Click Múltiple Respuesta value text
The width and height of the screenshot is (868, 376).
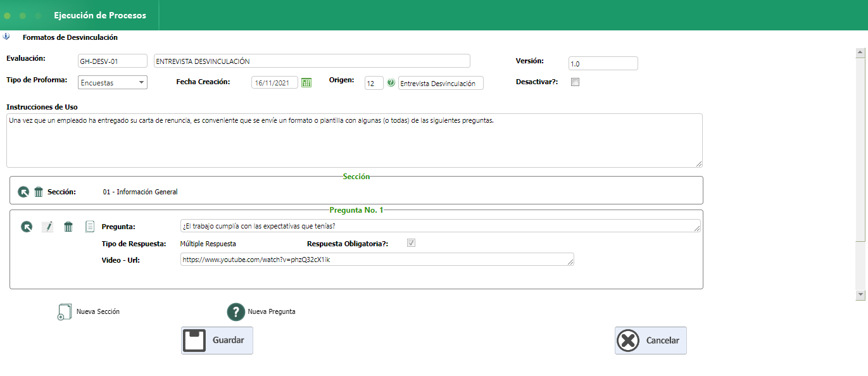(208, 243)
